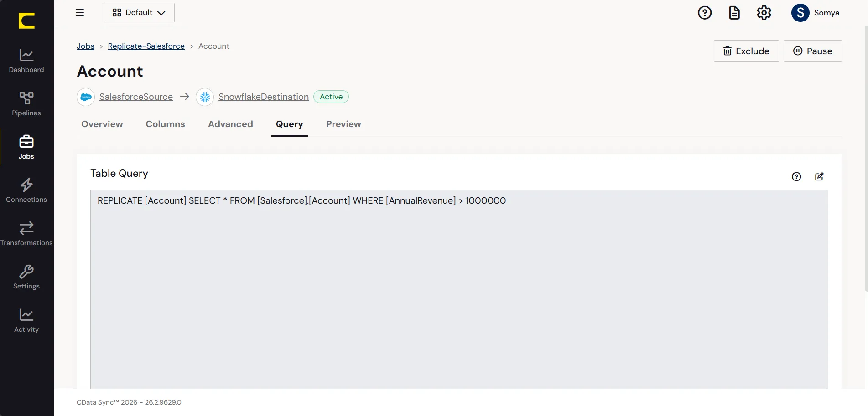Follow the Replicate-Salesforce breadcrumb link

[x=146, y=46]
